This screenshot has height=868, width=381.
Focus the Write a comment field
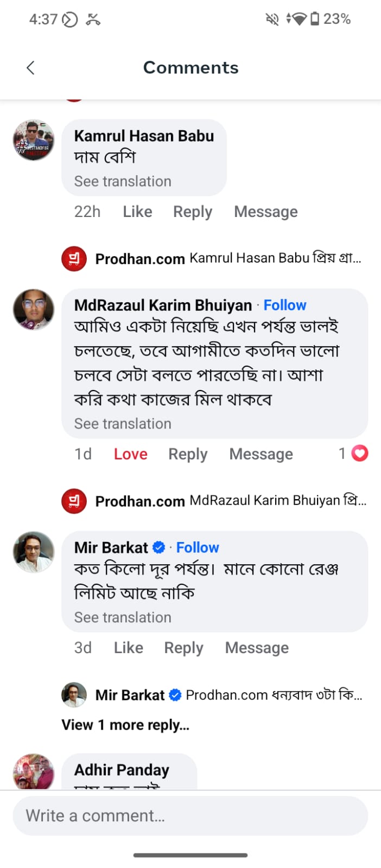pos(190,815)
